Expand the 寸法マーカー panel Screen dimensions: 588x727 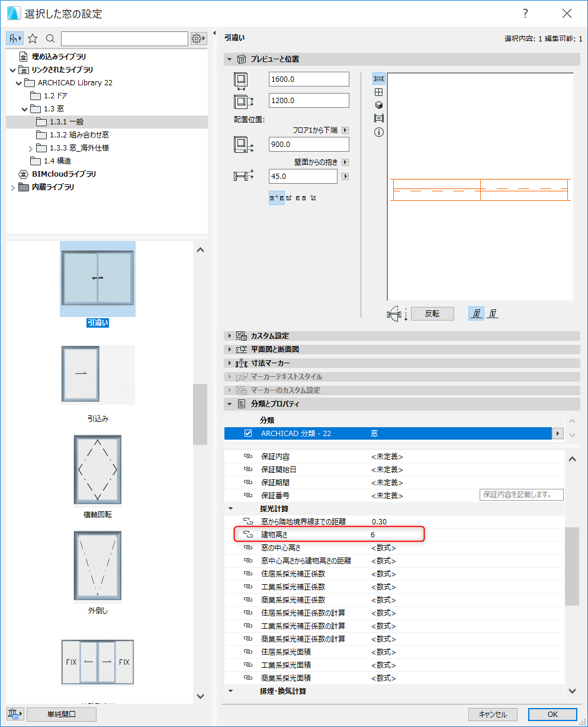[x=230, y=363]
